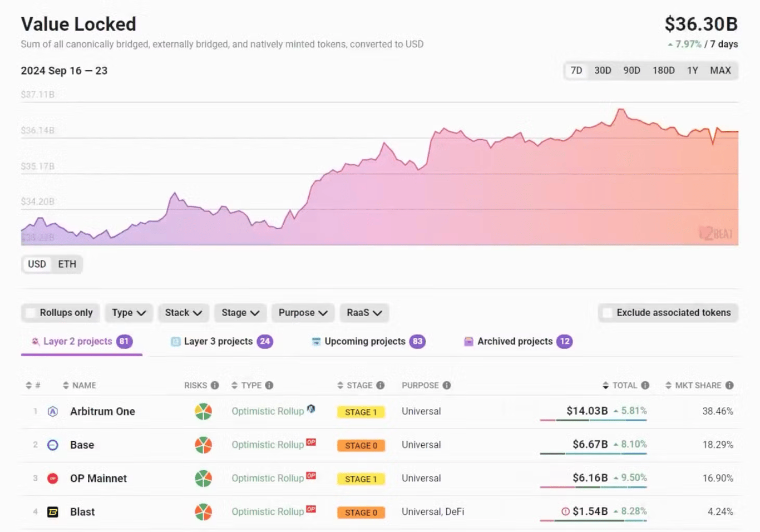Screen dimensions: 760x532
Task: Sort by Type column arrows
Action: [x=234, y=385]
